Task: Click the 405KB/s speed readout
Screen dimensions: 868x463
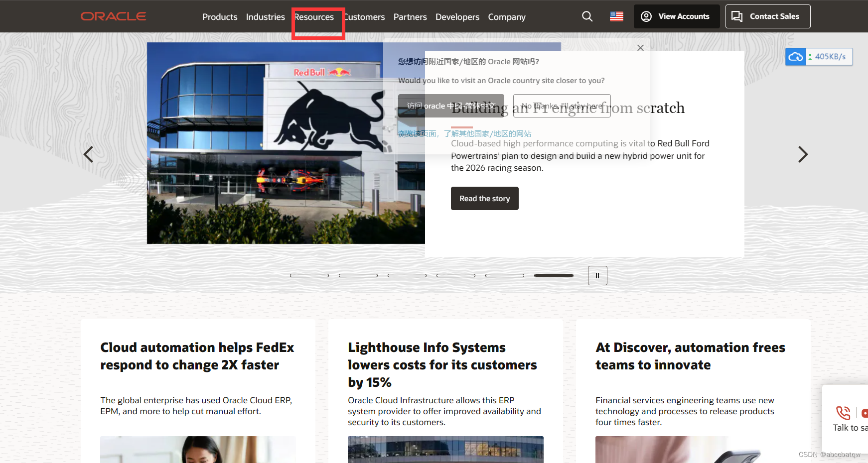Action: [x=830, y=57]
